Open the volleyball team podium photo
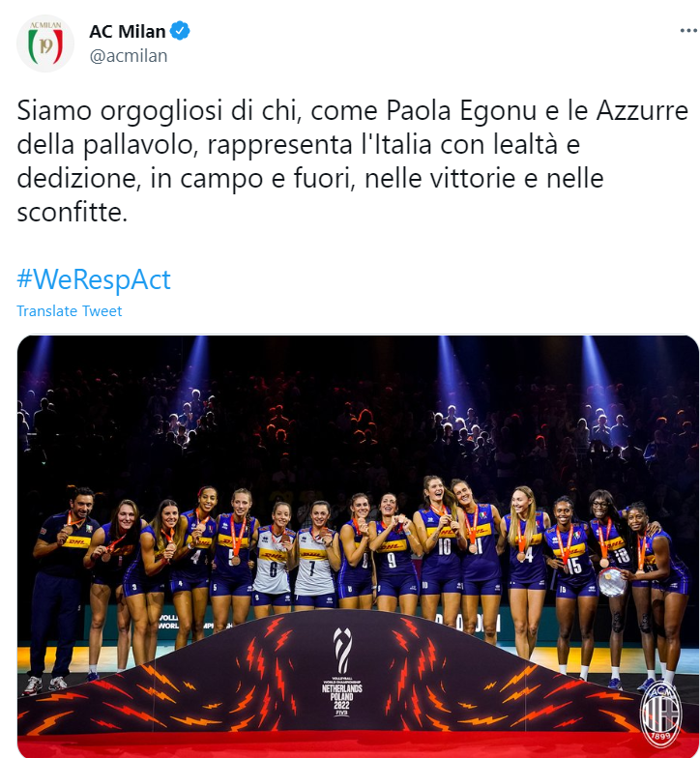700x758 pixels. (358, 546)
